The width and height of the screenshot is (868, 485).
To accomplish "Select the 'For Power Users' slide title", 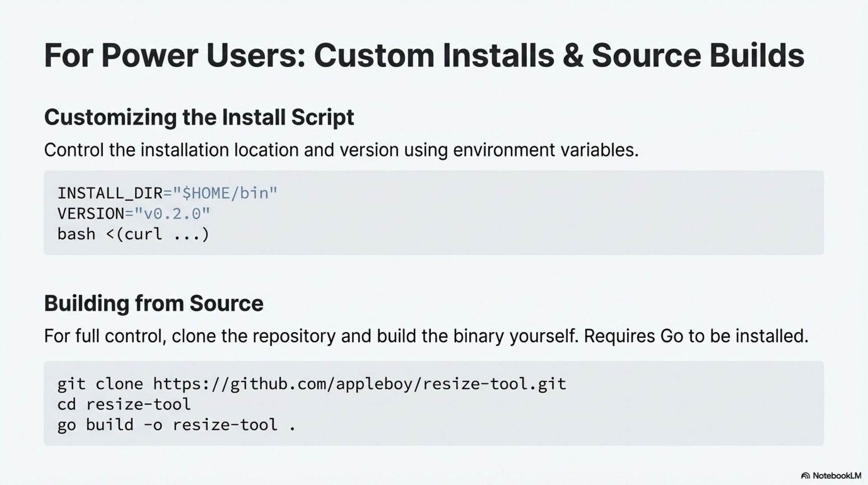I will point(424,56).
